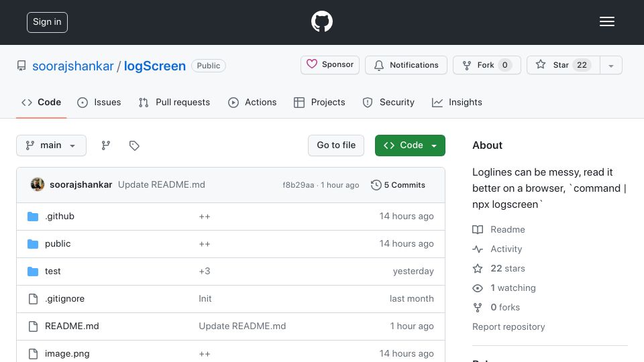Expand the green Code dropdown button
The height and width of the screenshot is (362, 644).
pyautogui.click(x=410, y=145)
